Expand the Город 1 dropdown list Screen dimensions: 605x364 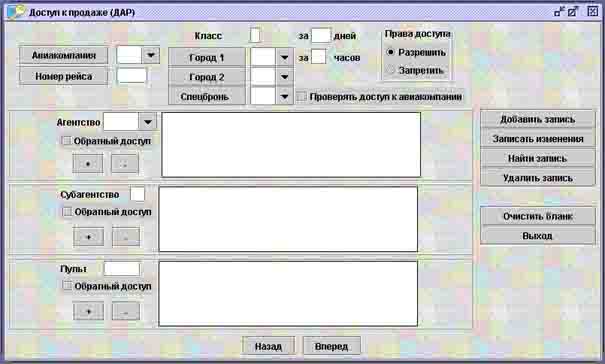pyautogui.click(x=285, y=58)
